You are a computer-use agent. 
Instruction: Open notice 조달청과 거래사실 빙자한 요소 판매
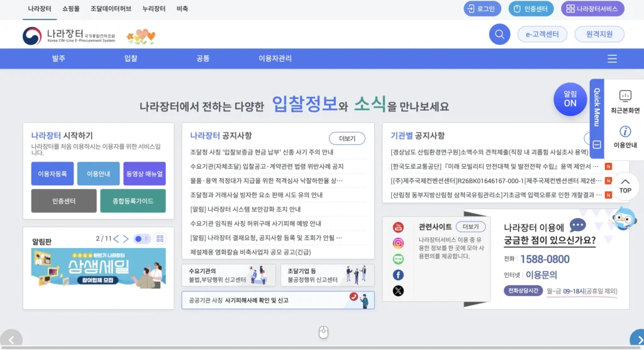click(257, 195)
